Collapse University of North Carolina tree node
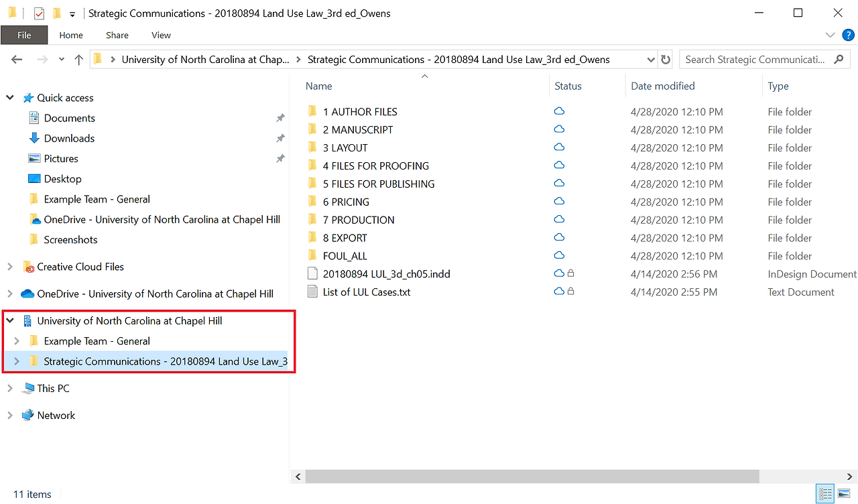 10,321
